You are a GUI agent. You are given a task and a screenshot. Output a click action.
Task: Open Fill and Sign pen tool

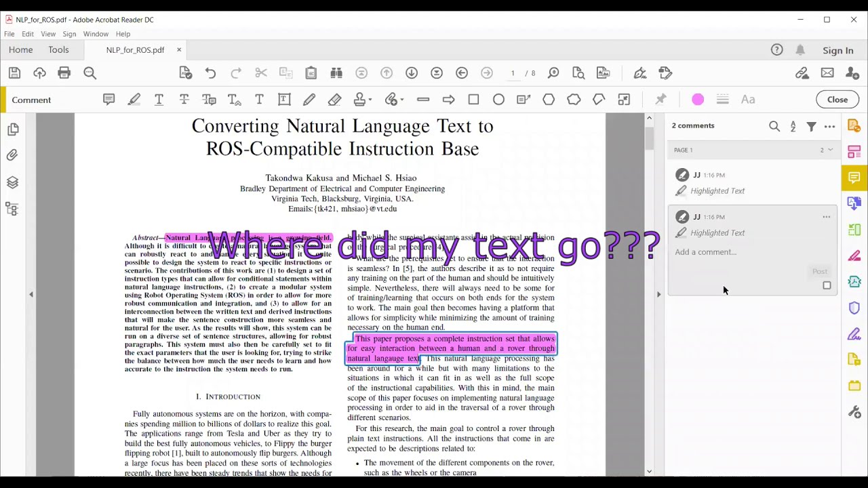pyautogui.click(x=640, y=73)
